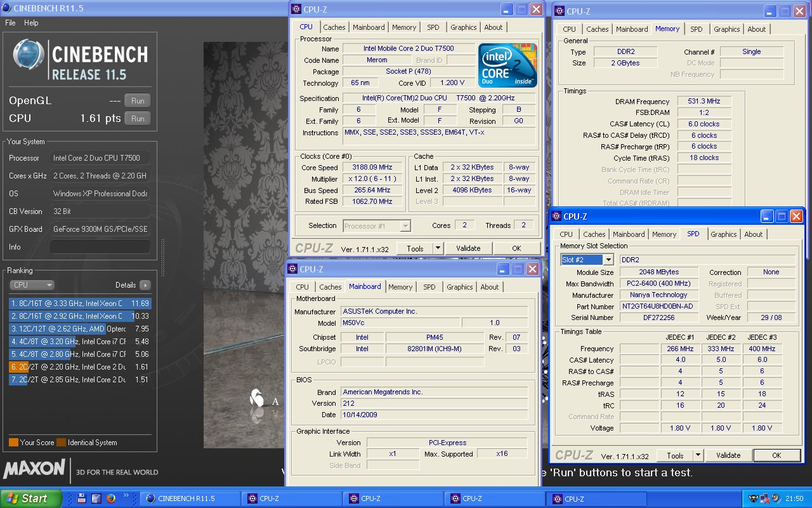812x508 pixels.
Task: Open the Cinebench File menu
Action: pos(10,23)
